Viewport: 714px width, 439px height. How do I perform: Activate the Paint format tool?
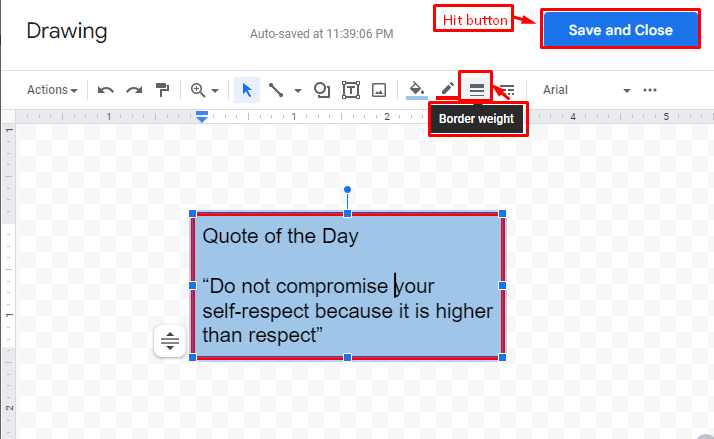point(162,90)
